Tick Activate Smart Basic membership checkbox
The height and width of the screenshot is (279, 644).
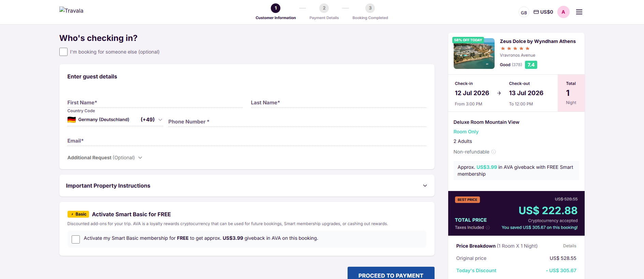[76, 239]
